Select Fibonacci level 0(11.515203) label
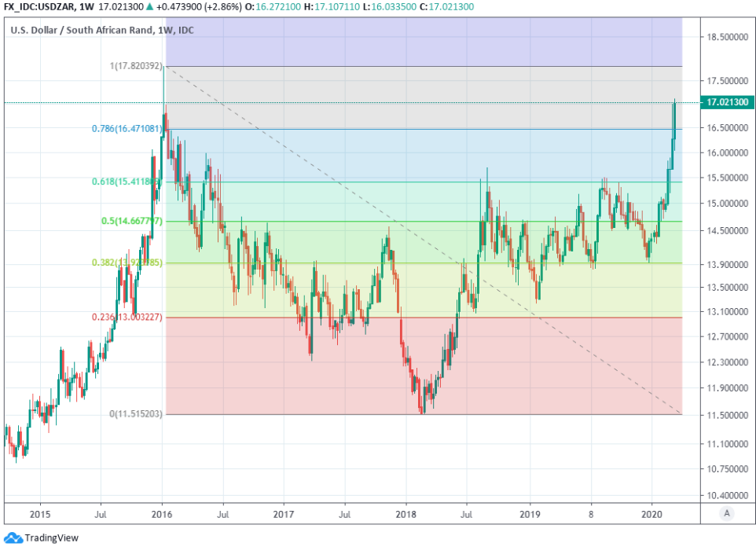The width and height of the screenshot is (756, 547). pos(136,414)
